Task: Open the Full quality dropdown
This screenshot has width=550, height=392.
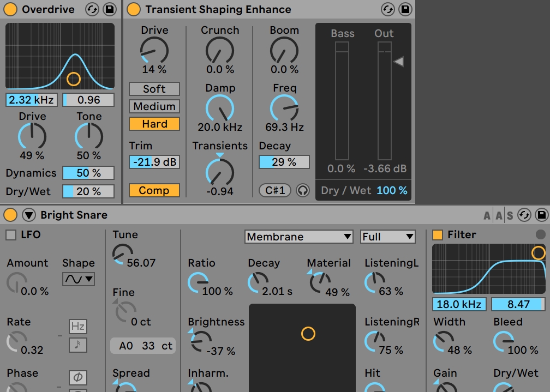Action: tap(388, 237)
